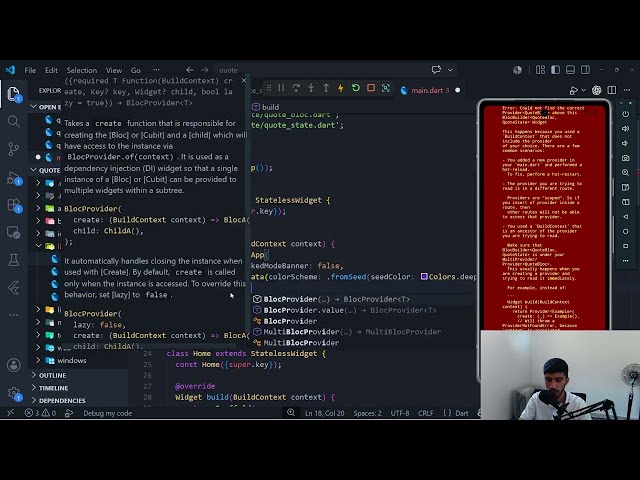Viewport: 640px width, 480px height.
Task: Open the Search view icon
Action: 13,121
